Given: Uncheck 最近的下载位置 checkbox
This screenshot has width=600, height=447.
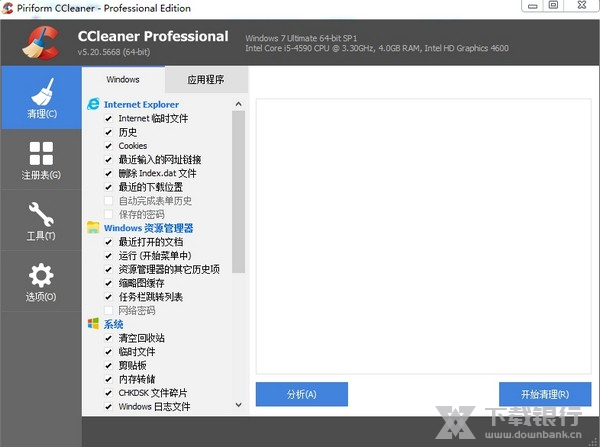Looking at the screenshot, I should click(x=108, y=187).
